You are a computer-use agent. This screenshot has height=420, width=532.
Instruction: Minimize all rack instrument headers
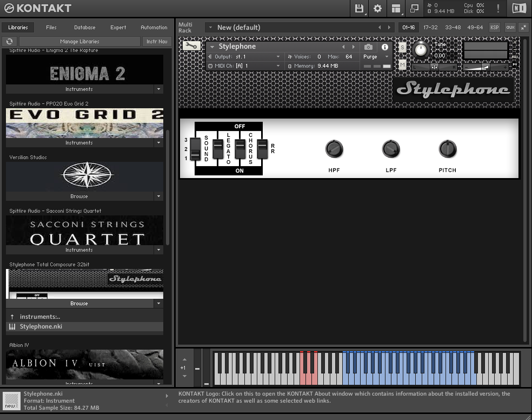click(x=524, y=28)
